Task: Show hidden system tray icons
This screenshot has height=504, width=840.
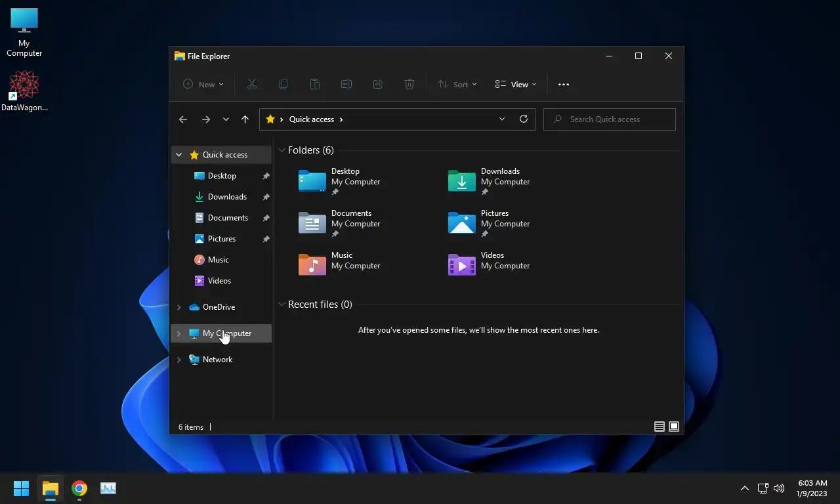Action: click(745, 488)
